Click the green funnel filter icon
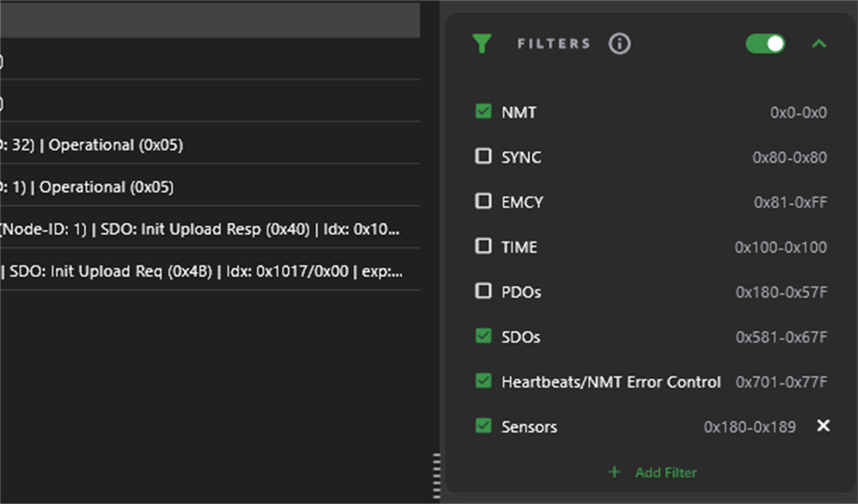 click(482, 44)
